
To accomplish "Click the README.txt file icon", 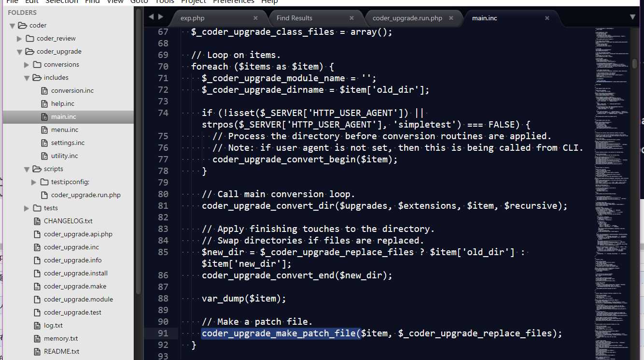I will [x=37, y=351].
